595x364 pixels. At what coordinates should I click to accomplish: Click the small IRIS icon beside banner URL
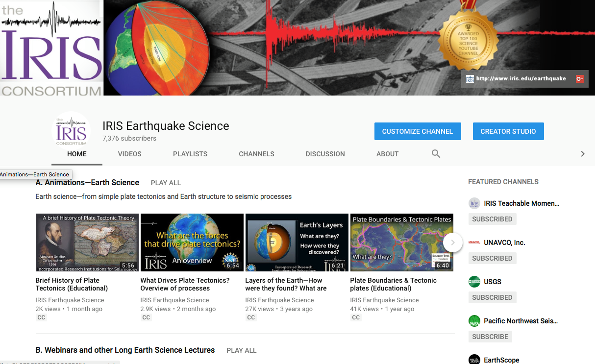point(470,78)
